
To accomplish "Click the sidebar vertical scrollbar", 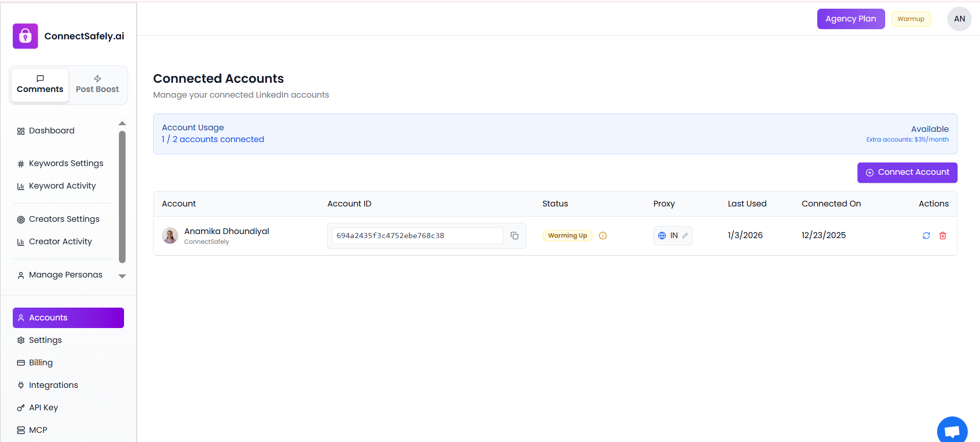I will (x=122, y=197).
